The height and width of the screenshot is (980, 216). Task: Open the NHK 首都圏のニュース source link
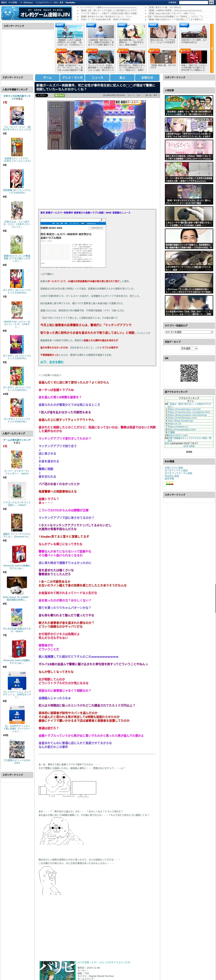(86, 213)
